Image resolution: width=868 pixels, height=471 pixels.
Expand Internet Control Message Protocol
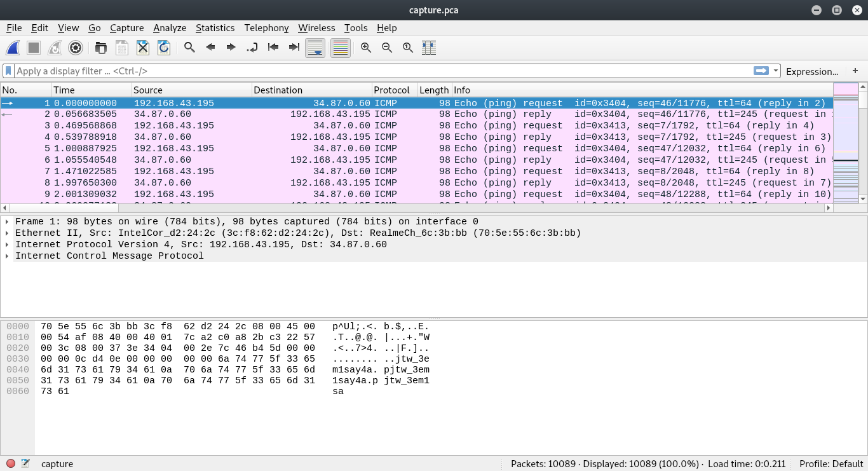[7, 256]
